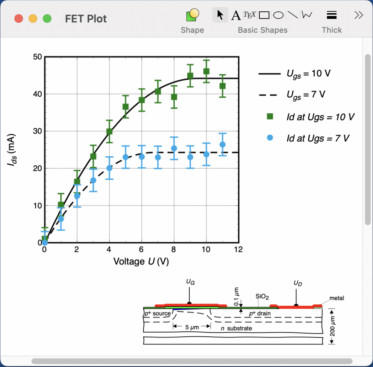
Task: Expand toolbar overflow chevron
Action: click(358, 15)
